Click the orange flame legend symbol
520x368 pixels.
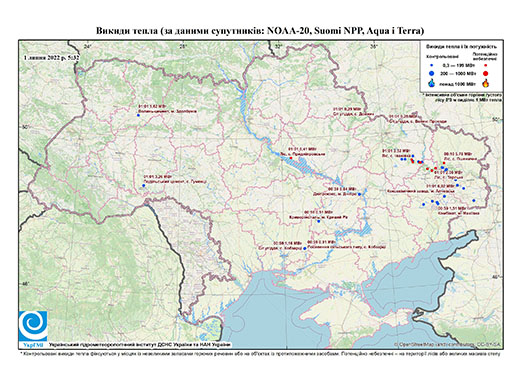point(485,83)
